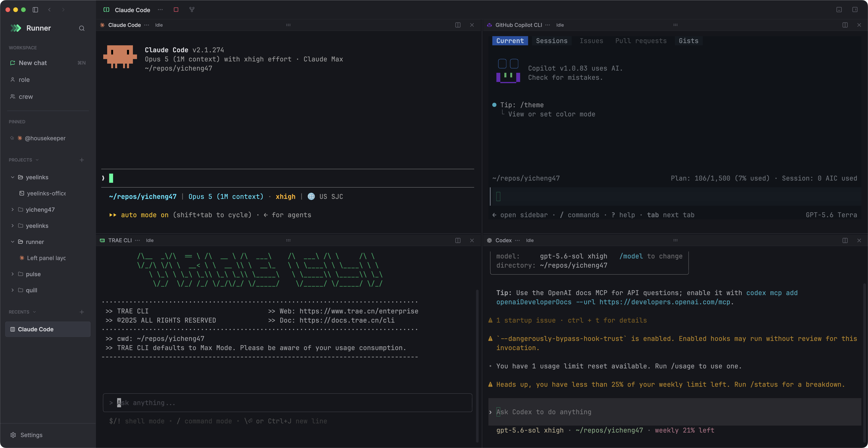Screen dimensions: 868x448
Task: Click the 'xhigh' effort label in Claude Code status
Action: (x=285, y=197)
